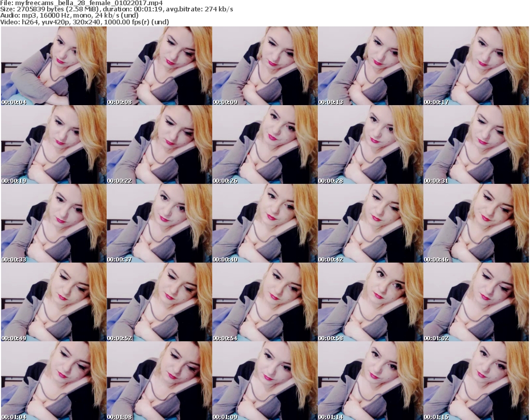Screen dimensions: 530x420
Task: Click the frame stamped 00:00:26
Action: tap(265, 144)
